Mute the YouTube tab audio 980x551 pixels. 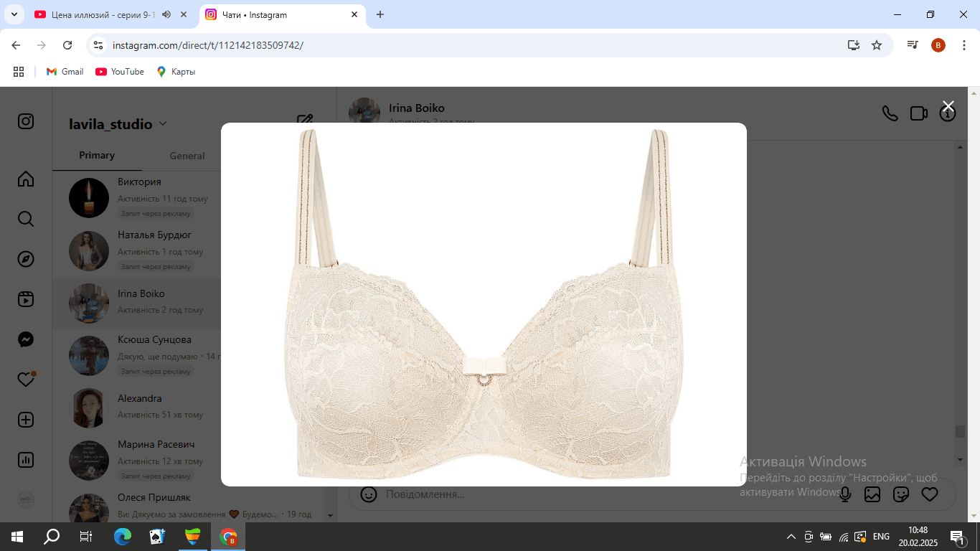(x=166, y=14)
